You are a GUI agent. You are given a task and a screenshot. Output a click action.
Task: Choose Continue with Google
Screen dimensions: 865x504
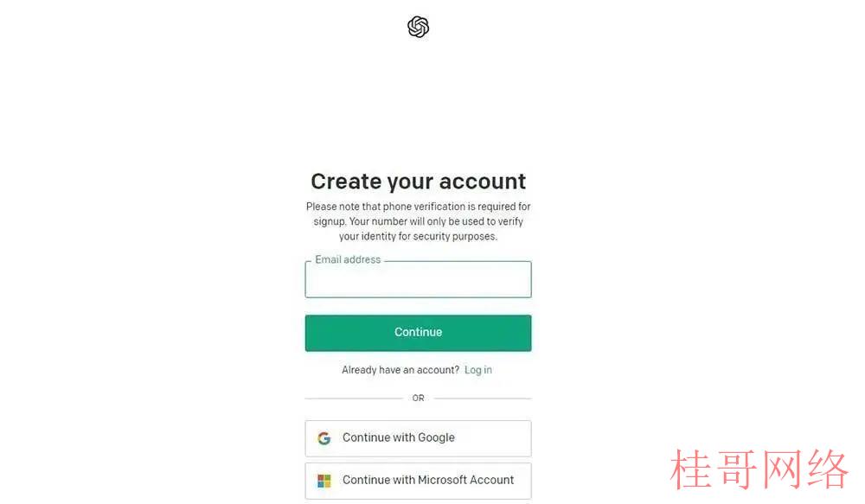pyautogui.click(x=418, y=438)
